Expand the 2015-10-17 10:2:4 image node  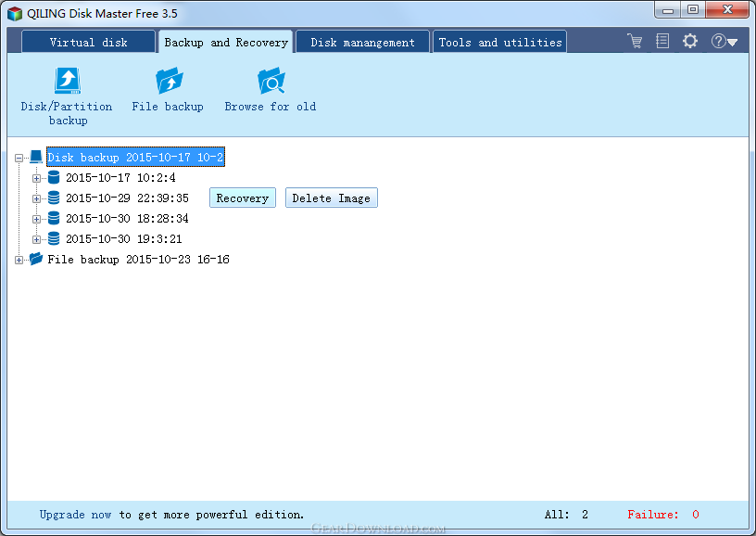pos(36,178)
